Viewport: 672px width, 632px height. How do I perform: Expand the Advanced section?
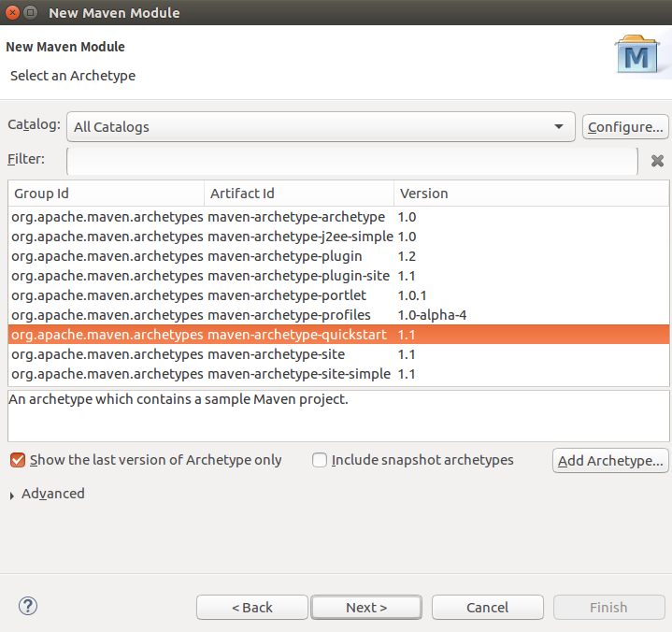click(x=12, y=496)
